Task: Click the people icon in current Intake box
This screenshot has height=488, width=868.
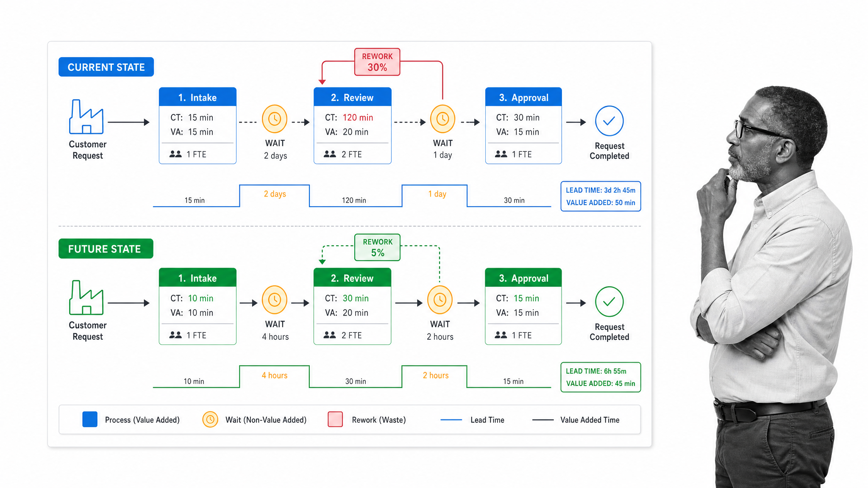Action: (175, 154)
